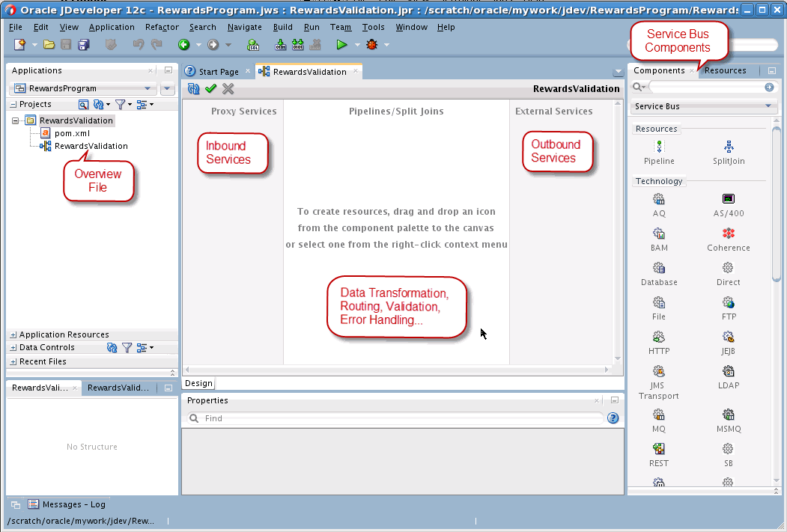The image size is (787, 532).
Task: Select the Design tab at editor bottom
Action: pos(198,383)
